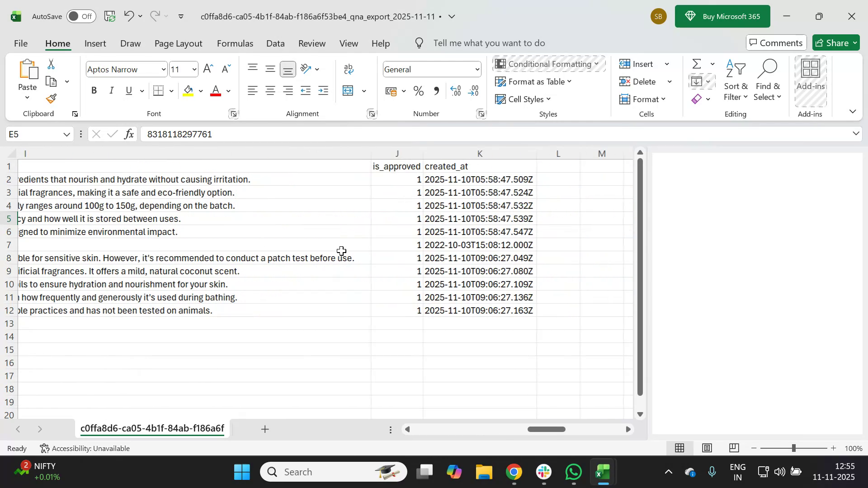This screenshot has height=488, width=868.
Task: Click the AutoSum icon
Action: click(x=696, y=64)
